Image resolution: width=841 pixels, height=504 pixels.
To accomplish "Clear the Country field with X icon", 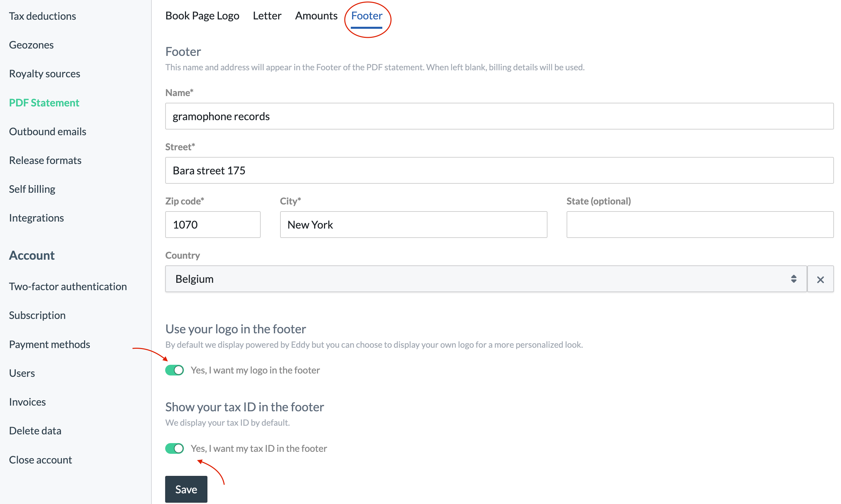I will (820, 278).
